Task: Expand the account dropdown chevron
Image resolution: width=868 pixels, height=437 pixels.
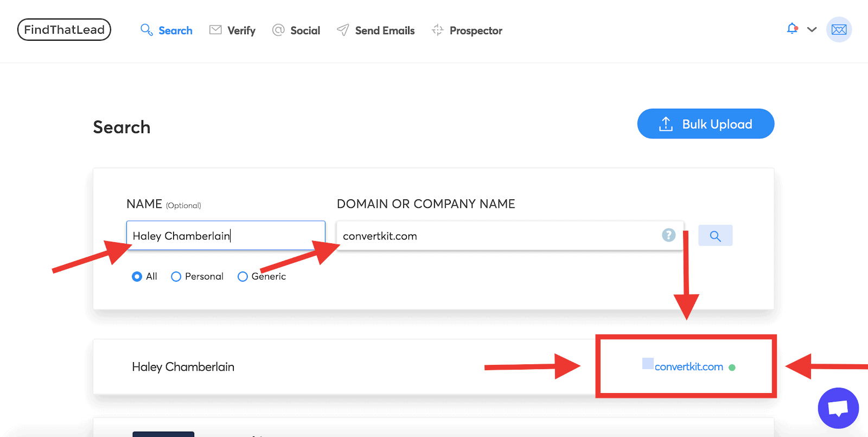Action: [812, 30]
